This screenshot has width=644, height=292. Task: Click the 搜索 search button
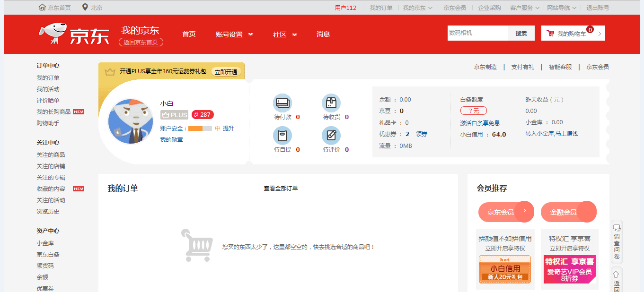pyautogui.click(x=521, y=33)
